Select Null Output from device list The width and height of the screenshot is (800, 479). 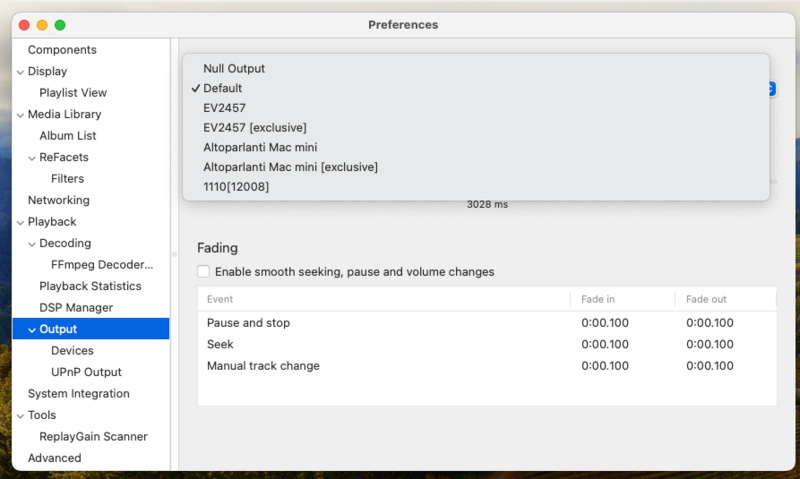(234, 69)
